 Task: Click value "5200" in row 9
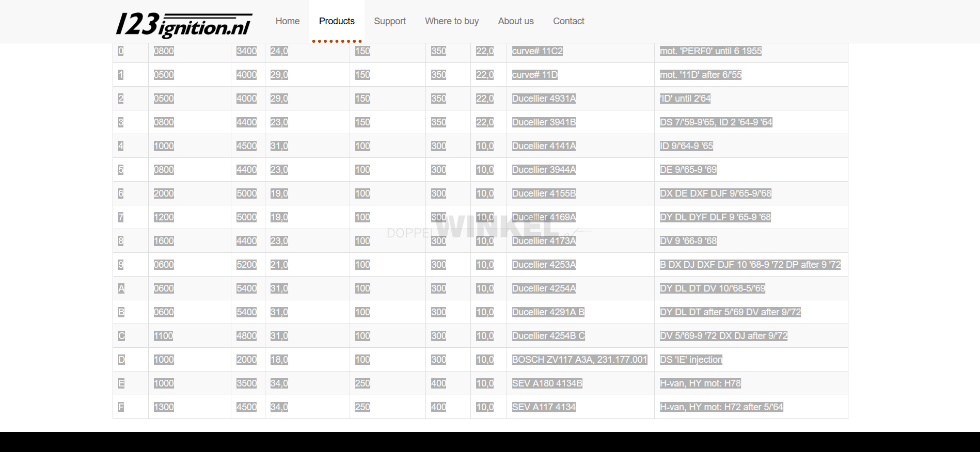(x=247, y=265)
